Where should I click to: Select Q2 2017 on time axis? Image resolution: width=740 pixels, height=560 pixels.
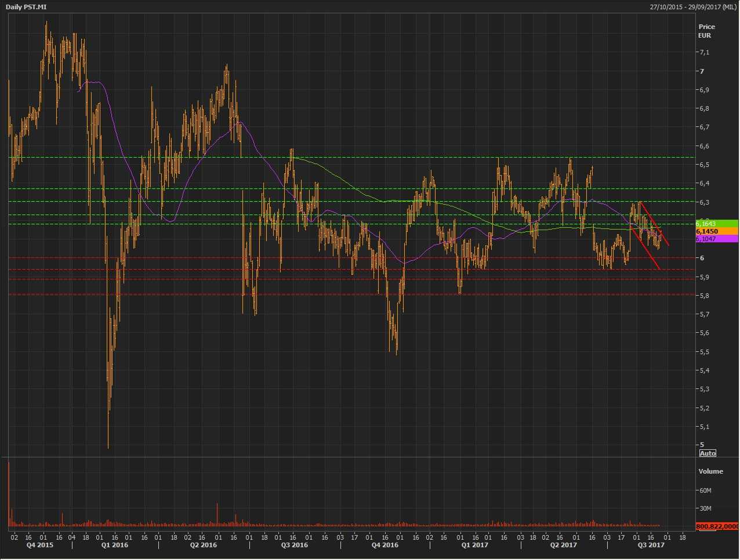coord(563,545)
